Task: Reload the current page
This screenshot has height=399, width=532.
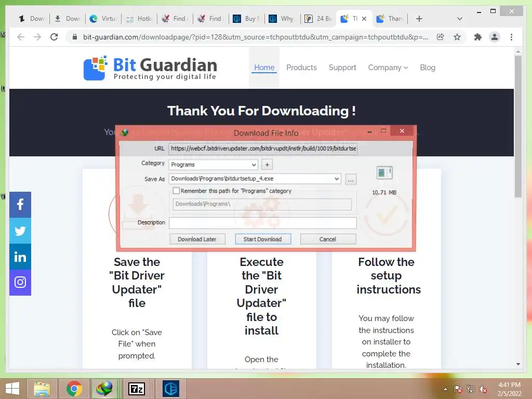Action: (54, 37)
